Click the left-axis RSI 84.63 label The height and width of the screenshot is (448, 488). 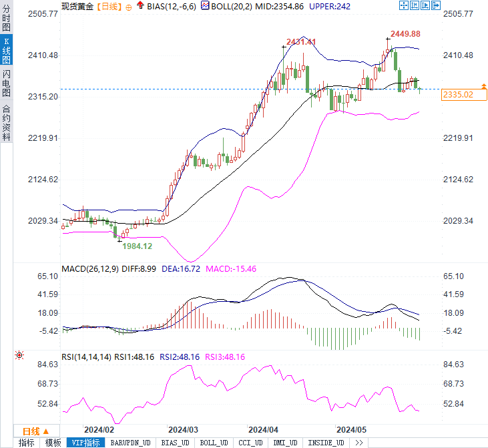(47, 365)
